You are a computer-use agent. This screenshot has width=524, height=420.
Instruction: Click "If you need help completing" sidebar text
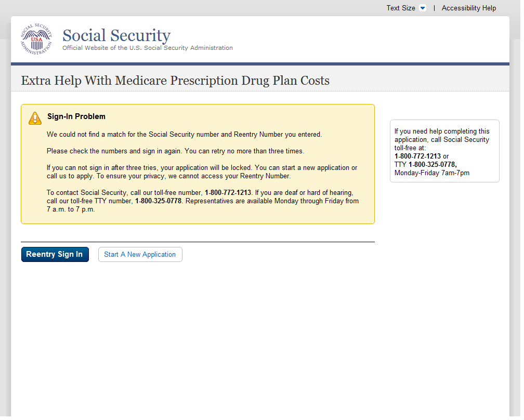coord(441,132)
